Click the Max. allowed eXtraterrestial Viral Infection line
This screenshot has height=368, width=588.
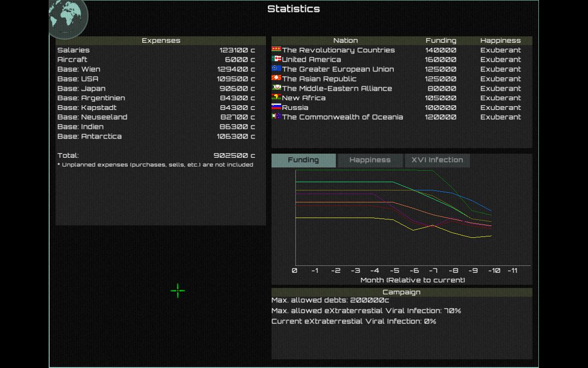tap(366, 311)
